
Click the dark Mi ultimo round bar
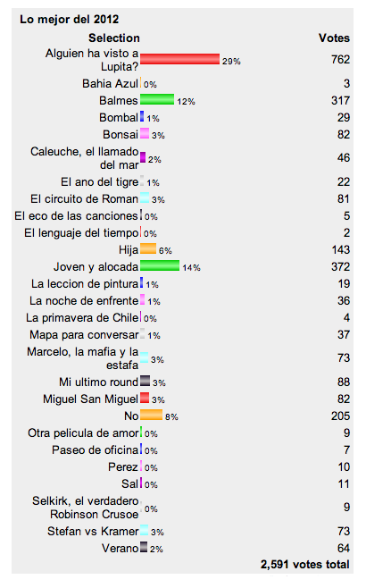point(145,381)
